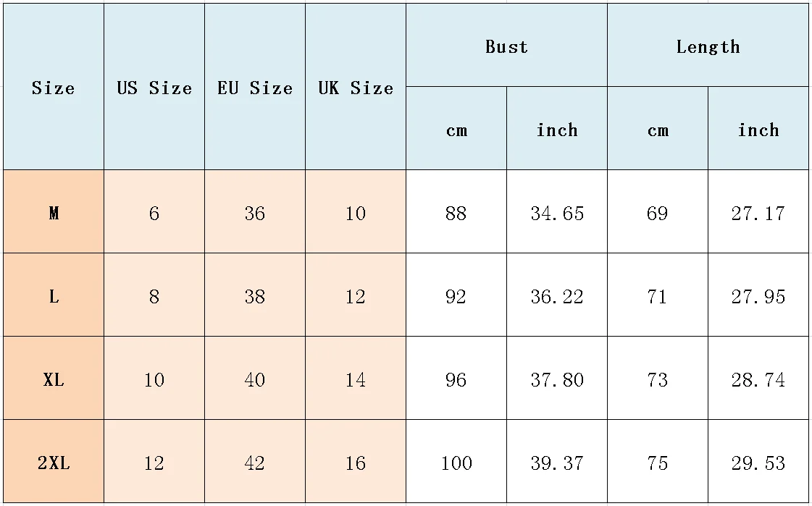This screenshot has height=506, width=812.
Task: Select the Length header cell
Action: click(708, 46)
